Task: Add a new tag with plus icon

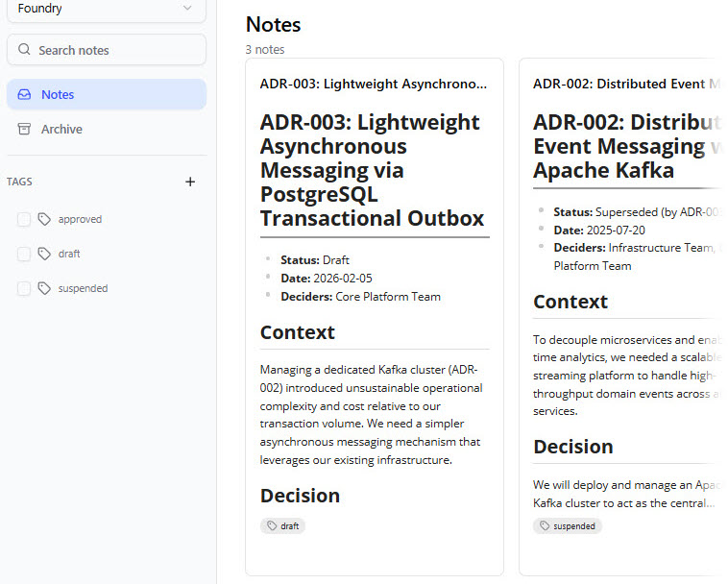Action: [x=190, y=182]
